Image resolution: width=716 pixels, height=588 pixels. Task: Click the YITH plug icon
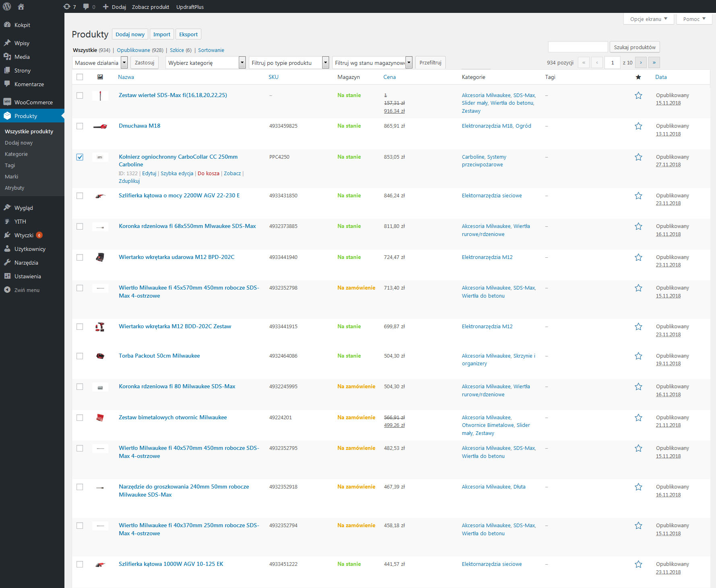[7, 221]
